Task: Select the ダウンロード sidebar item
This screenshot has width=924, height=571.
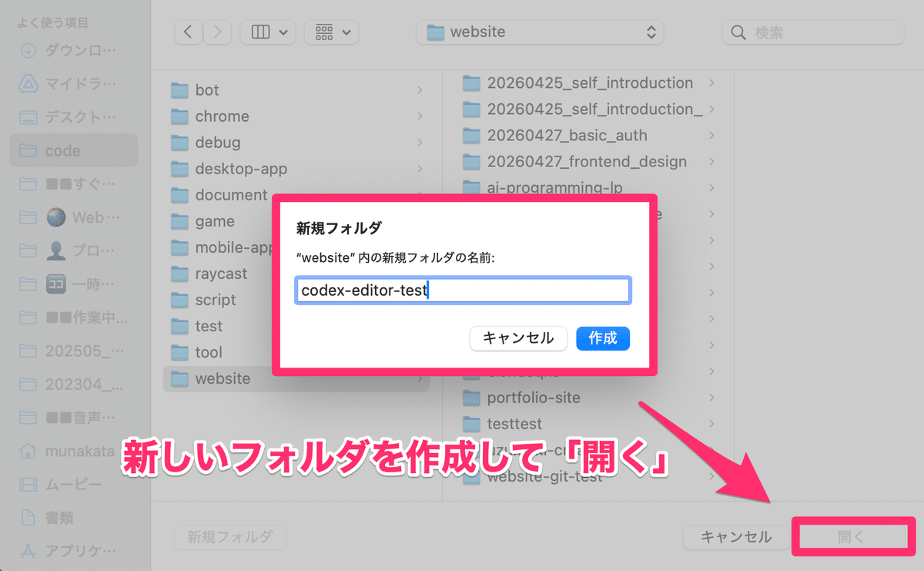Action: pos(73,52)
